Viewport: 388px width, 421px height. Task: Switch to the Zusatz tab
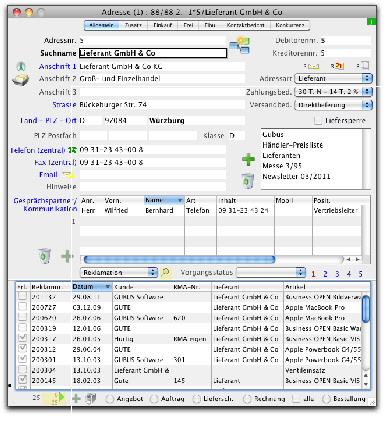click(133, 25)
